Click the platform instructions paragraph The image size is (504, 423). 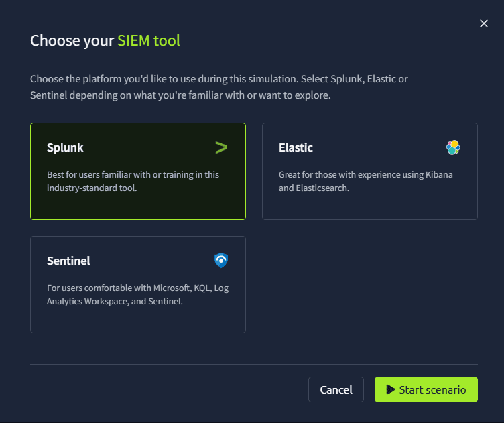tap(218, 87)
